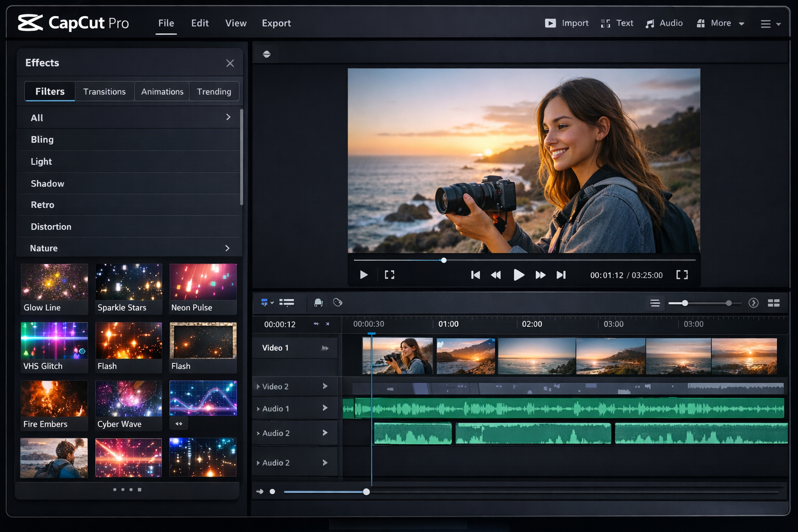
Task: Click the split-screen icon above the preview
Action: click(267, 54)
